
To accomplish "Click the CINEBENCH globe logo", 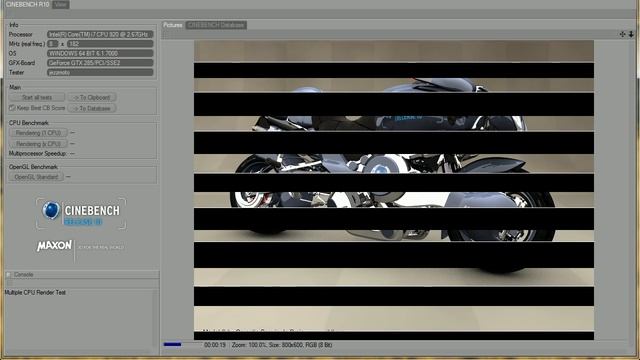I will click(x=51, y=211).
